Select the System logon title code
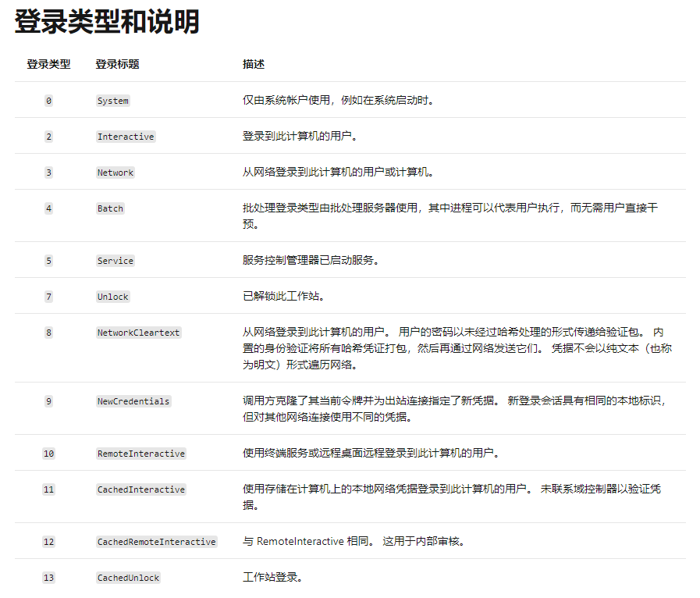Screen dimensions: 700x598 point(113,101)
